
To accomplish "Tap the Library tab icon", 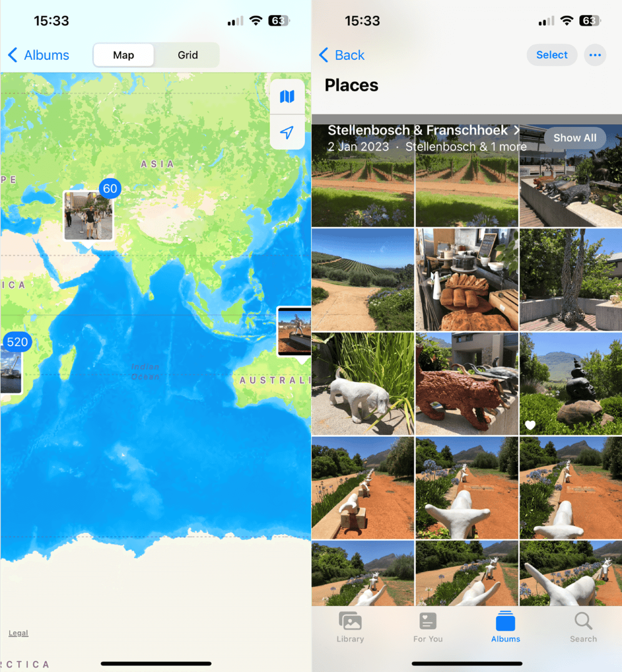I will pyautogui.click(x=350, y=621).
